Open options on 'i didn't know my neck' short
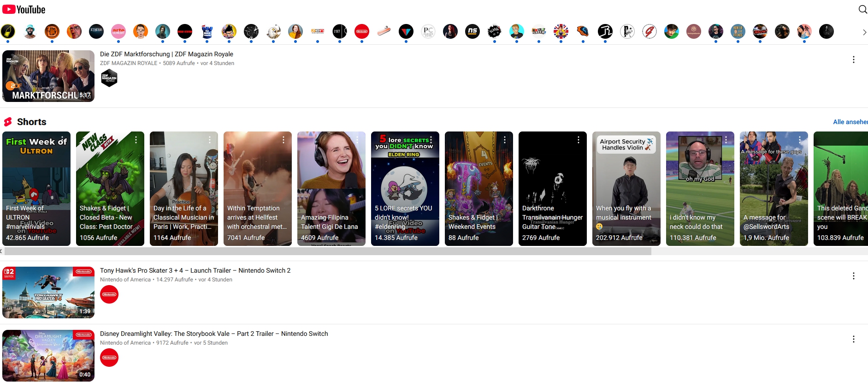868x382 pixels. coord(726,140)
